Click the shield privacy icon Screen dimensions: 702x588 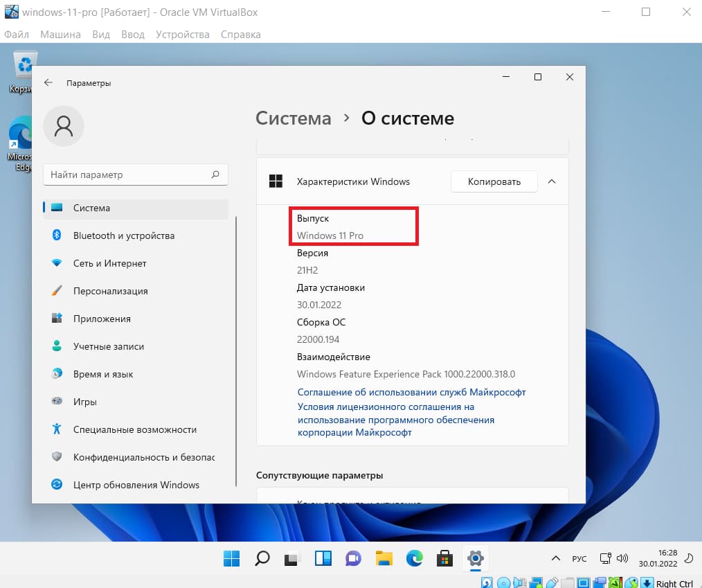57,457
